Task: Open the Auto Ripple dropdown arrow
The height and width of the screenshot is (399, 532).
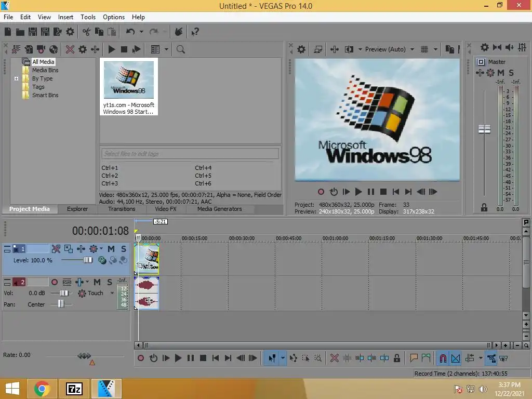Action: click(481, 358)
